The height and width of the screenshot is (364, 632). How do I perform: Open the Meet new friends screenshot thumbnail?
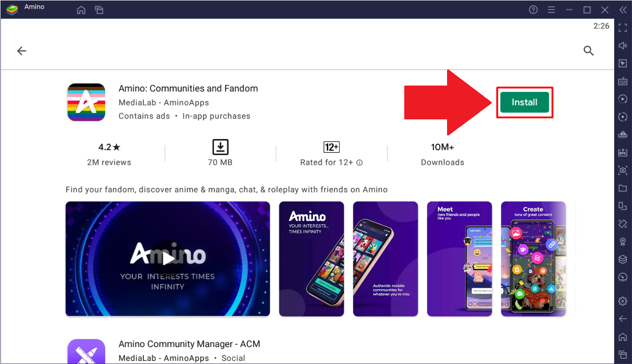tap(460, 259)
